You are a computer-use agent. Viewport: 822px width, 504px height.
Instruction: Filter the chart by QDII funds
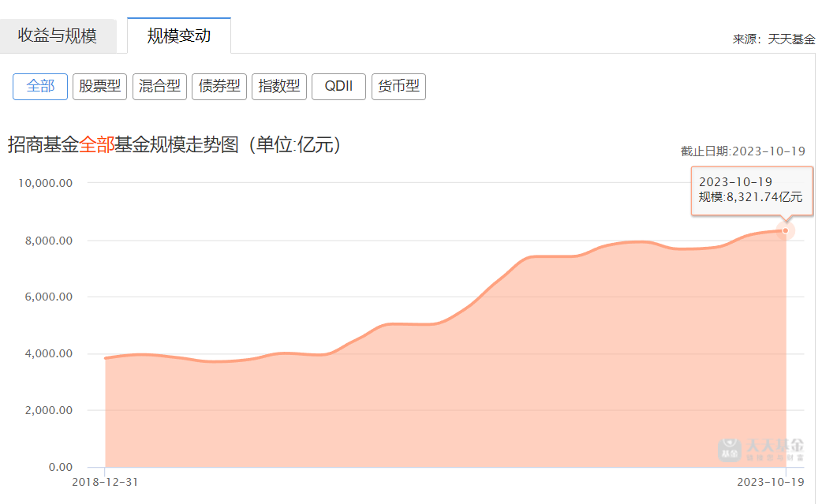point(338,87)
